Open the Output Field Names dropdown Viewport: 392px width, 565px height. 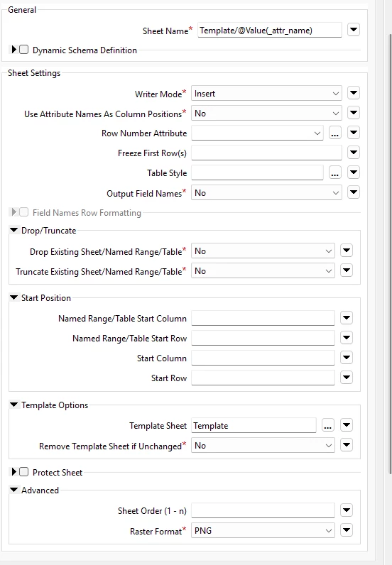click(x=266, y=193)
